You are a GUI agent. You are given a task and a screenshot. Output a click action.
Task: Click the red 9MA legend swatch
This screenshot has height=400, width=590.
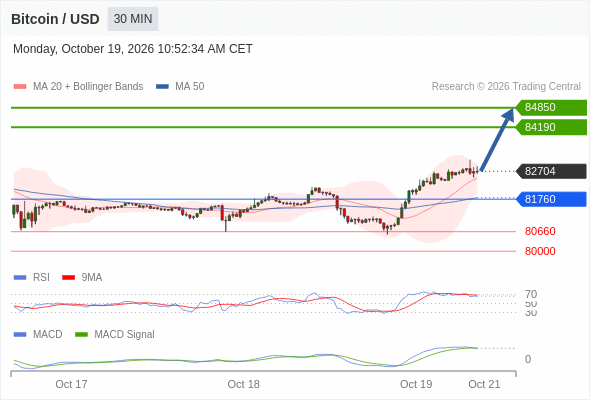(x=68, y=278)
